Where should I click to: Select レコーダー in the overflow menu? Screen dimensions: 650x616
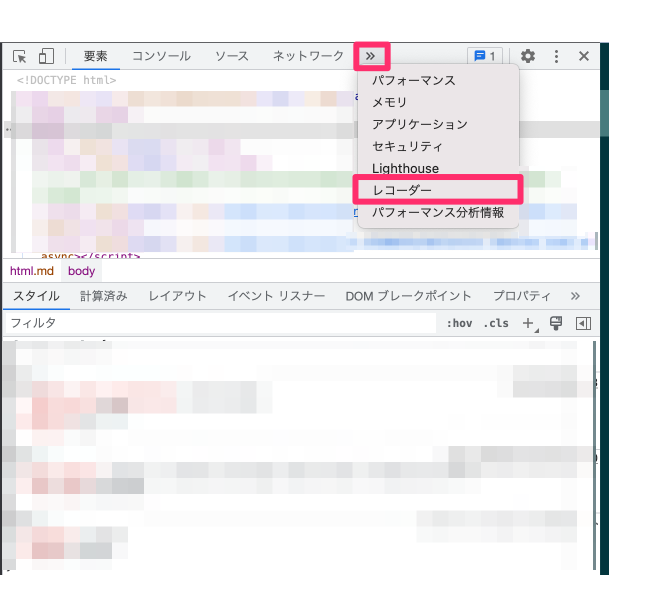coord(438,190)
